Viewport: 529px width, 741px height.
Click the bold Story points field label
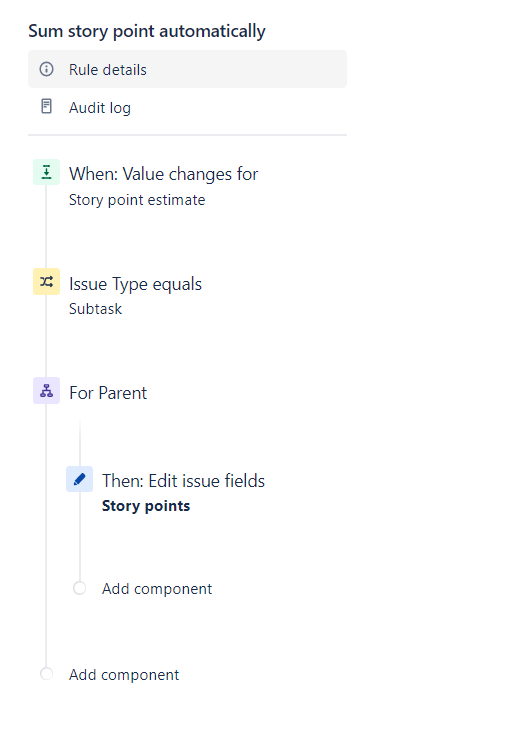click(146, 506)
